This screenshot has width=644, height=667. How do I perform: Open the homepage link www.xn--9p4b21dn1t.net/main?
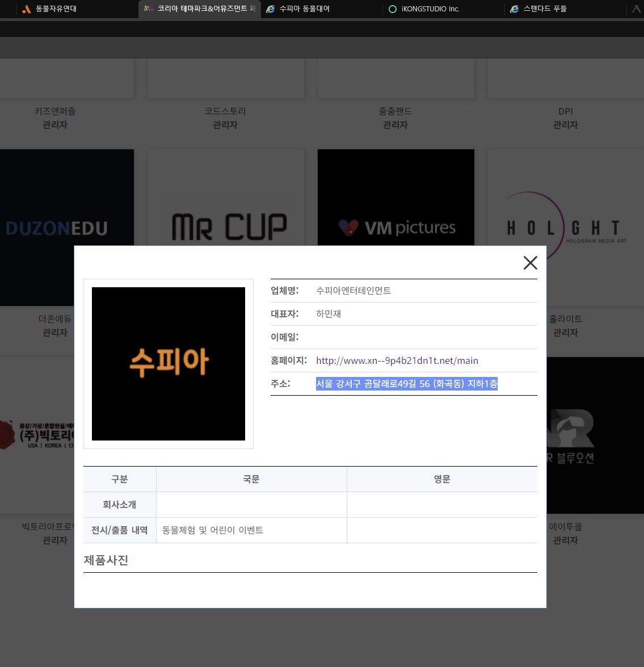(397, 360)
